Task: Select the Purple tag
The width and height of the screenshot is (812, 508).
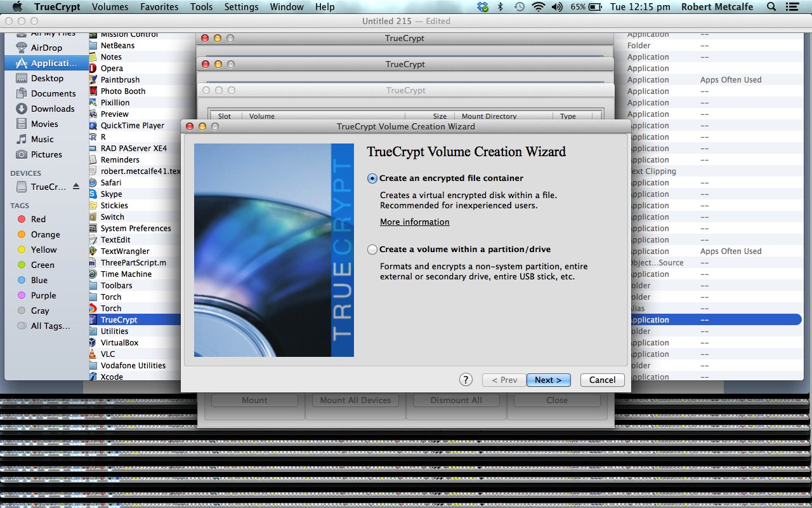Action: [43, 295]
